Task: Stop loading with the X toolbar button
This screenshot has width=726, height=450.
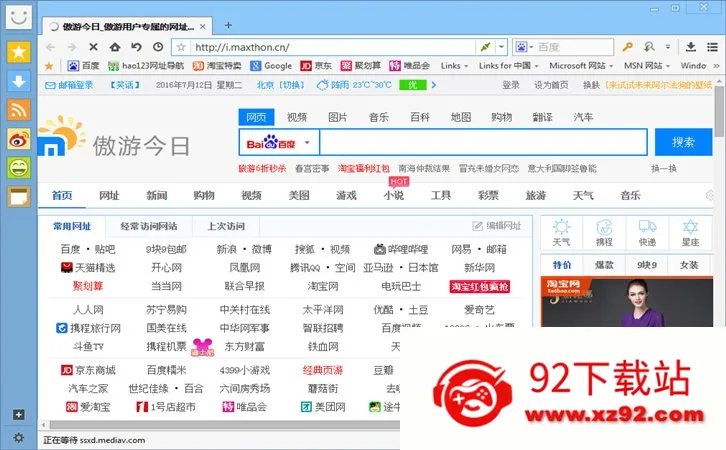Action: [x=93, y=47]
